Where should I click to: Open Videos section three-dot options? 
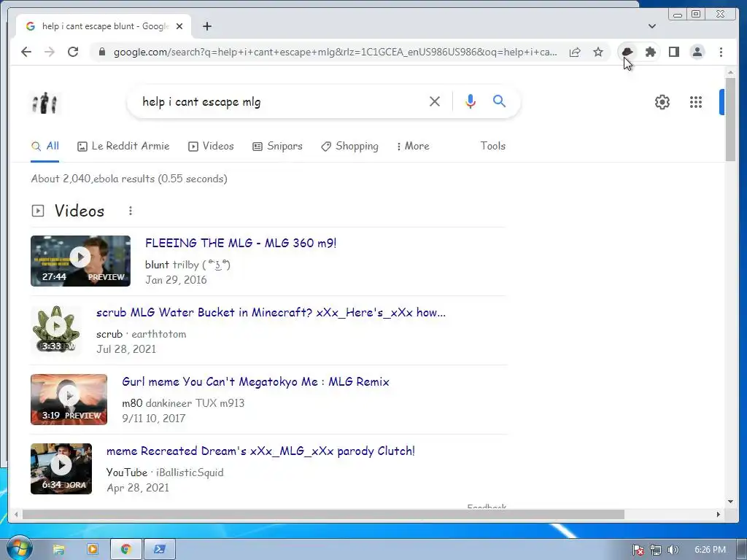130,211
